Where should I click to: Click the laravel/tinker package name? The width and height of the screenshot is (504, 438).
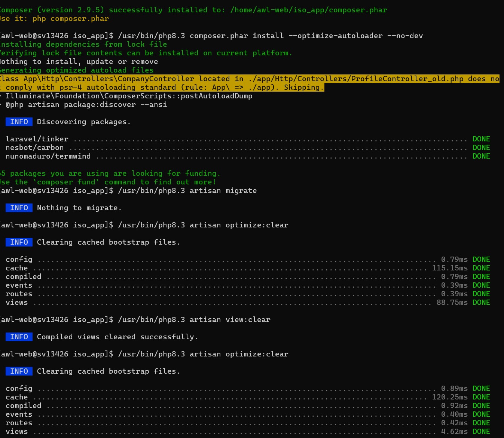(x=37, y=139)
